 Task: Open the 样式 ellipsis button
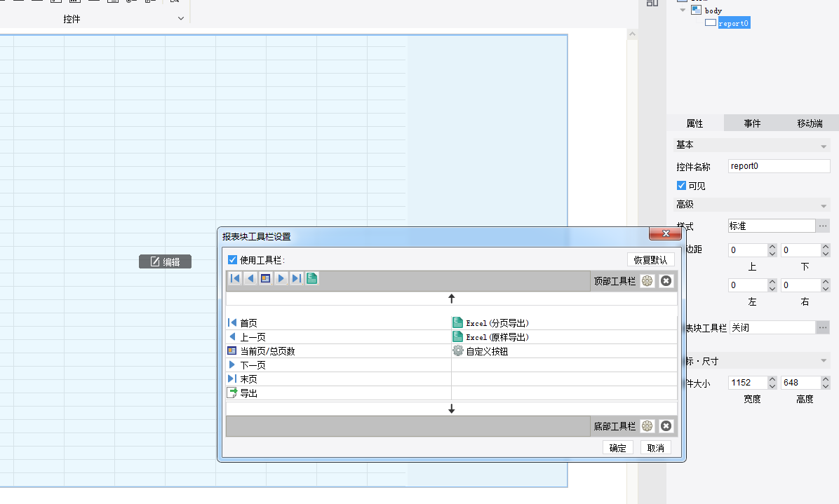pos(823,226)
